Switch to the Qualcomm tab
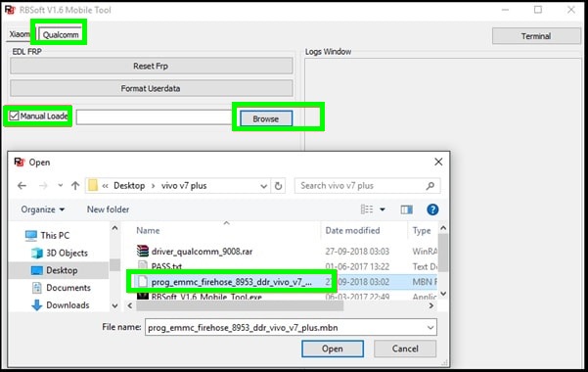The image size is (588, 372). 61,34
